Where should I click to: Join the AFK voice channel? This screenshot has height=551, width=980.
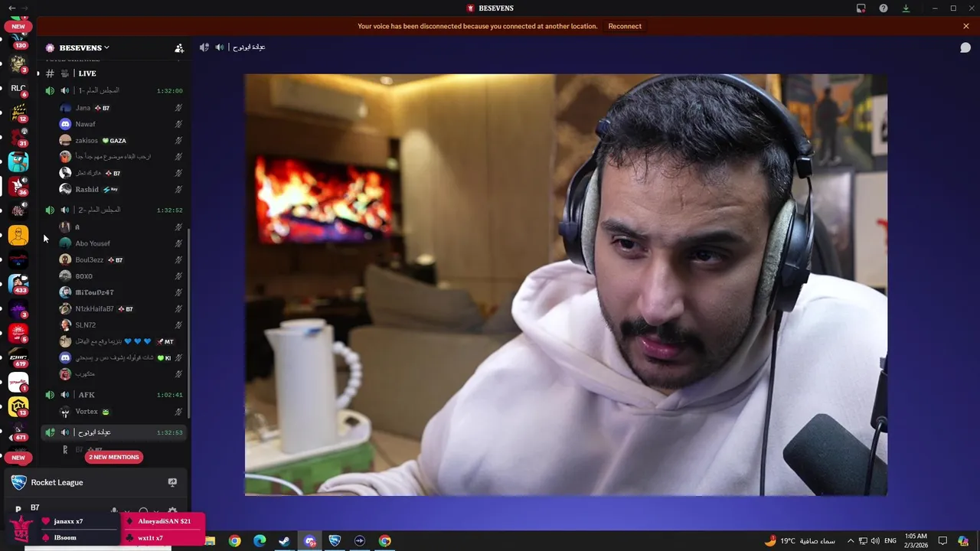point(113,395)
